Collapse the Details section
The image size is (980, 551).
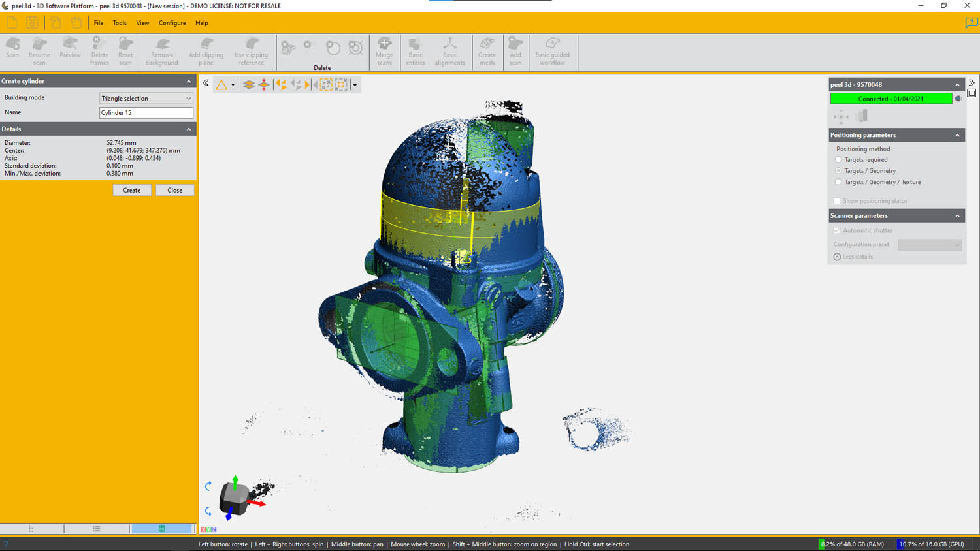point(189,129)
